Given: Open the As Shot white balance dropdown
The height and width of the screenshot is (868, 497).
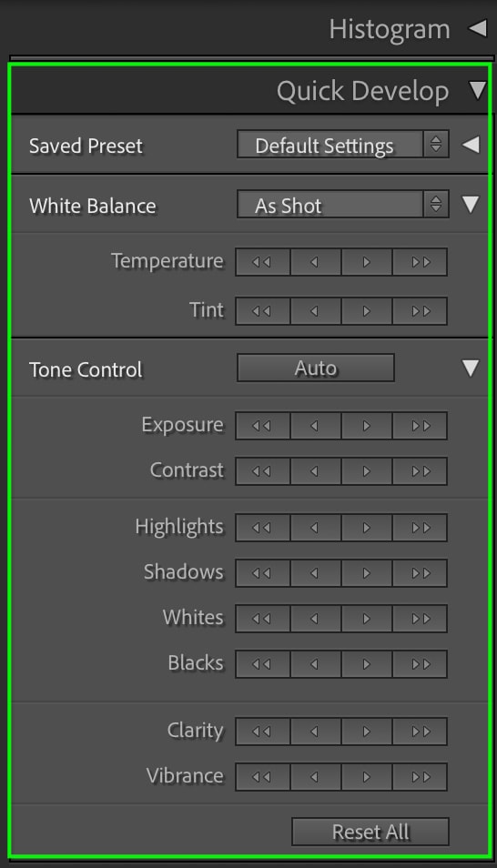Looking at the screenshot, I should [343, 205].
